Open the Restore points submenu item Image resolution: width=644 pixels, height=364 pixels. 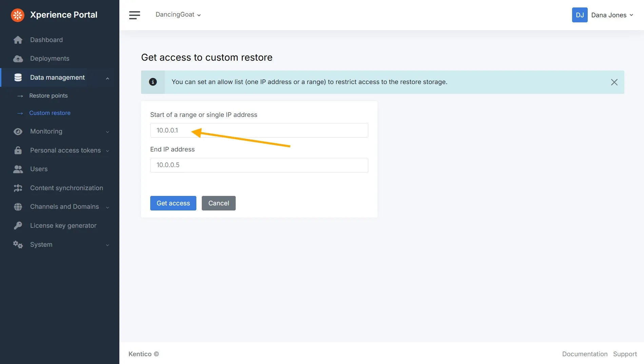tap(48, 96)
